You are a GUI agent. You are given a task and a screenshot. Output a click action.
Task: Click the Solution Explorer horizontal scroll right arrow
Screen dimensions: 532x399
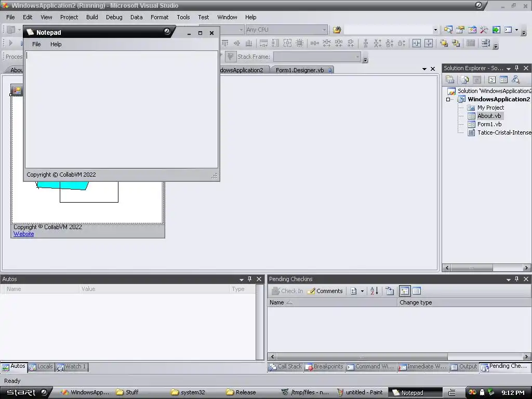(526, 268)
